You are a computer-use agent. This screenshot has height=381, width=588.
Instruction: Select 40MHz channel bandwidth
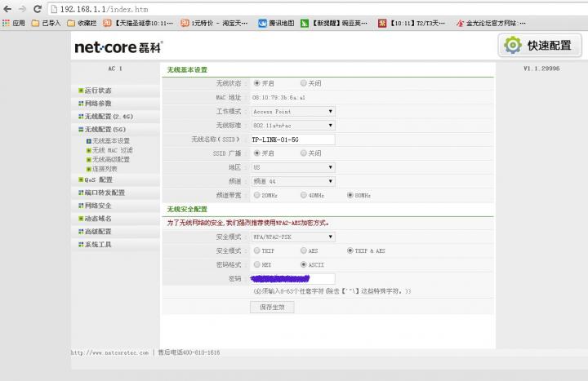303,195
